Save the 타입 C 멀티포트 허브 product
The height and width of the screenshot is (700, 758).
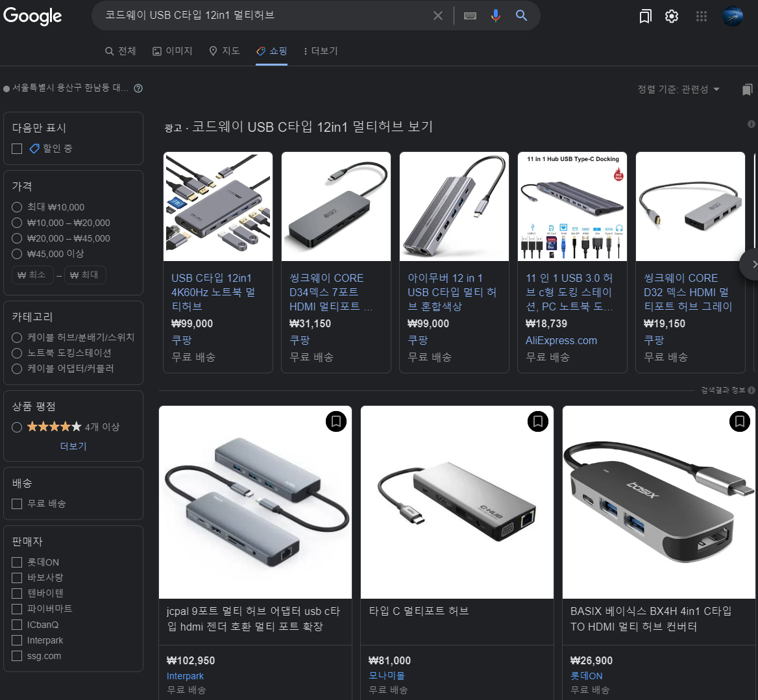(537, 421)
